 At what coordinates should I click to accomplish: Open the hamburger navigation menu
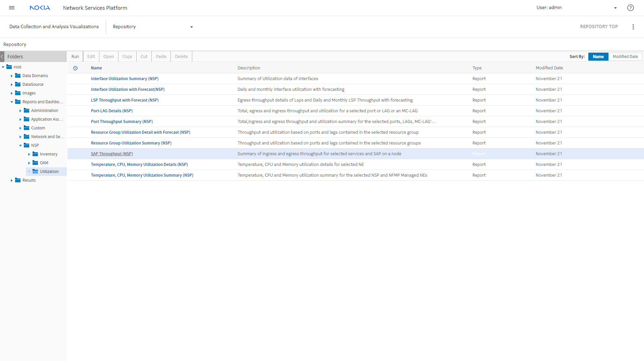pos(12,8)
